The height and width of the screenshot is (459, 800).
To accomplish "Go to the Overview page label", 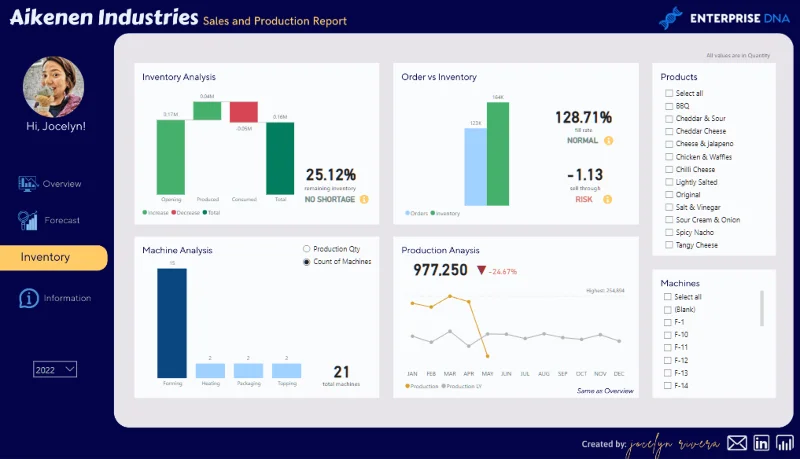I will pos(62,184).
